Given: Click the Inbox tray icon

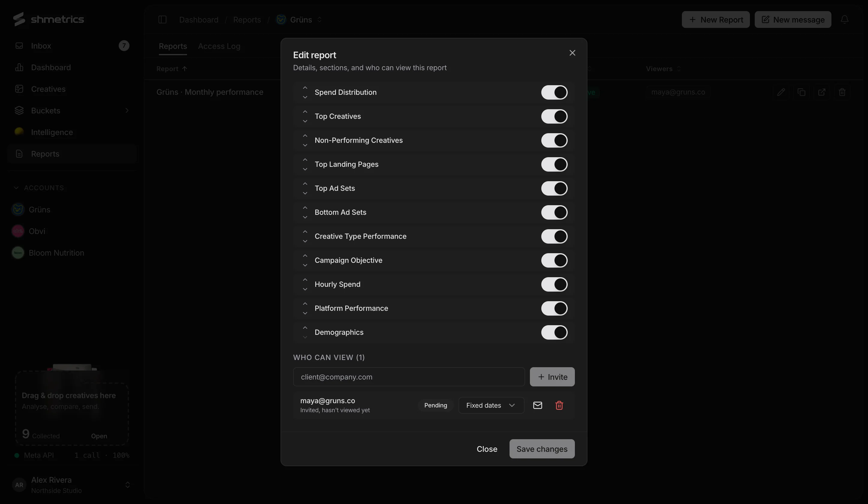Looking at the screenshot, I should [x=19, y=46].
